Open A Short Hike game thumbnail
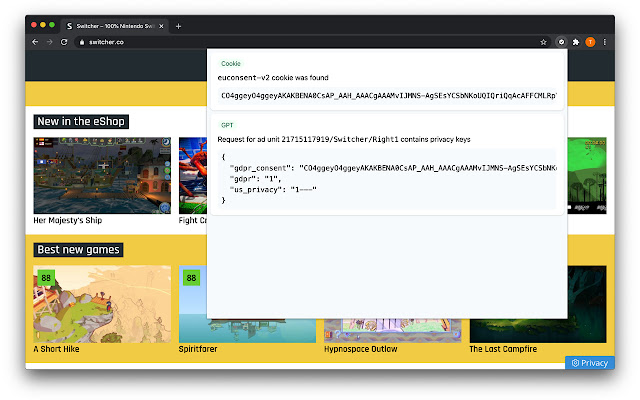Image resolution: width=640 pixels, height=400 pixels. (102, 304)
